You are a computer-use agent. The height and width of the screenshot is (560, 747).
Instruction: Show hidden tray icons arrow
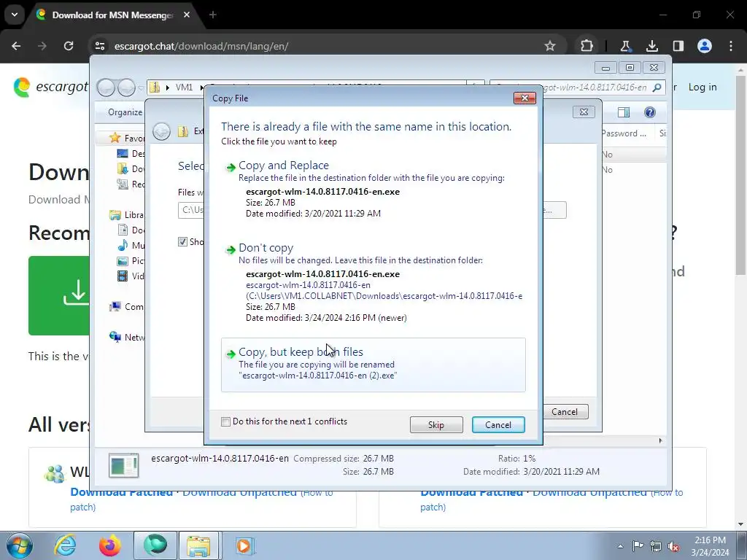coord(620,546)
